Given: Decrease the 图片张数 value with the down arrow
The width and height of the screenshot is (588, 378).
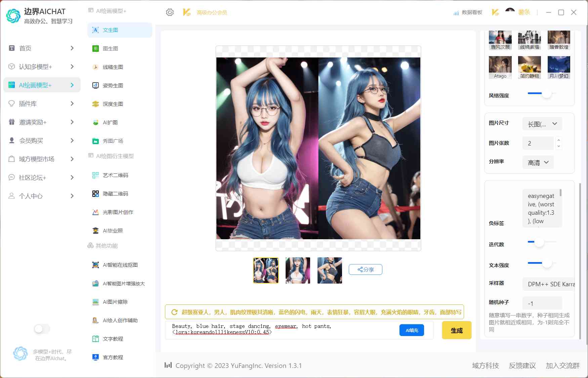Looking at the screenshot, I should [558, 146].
